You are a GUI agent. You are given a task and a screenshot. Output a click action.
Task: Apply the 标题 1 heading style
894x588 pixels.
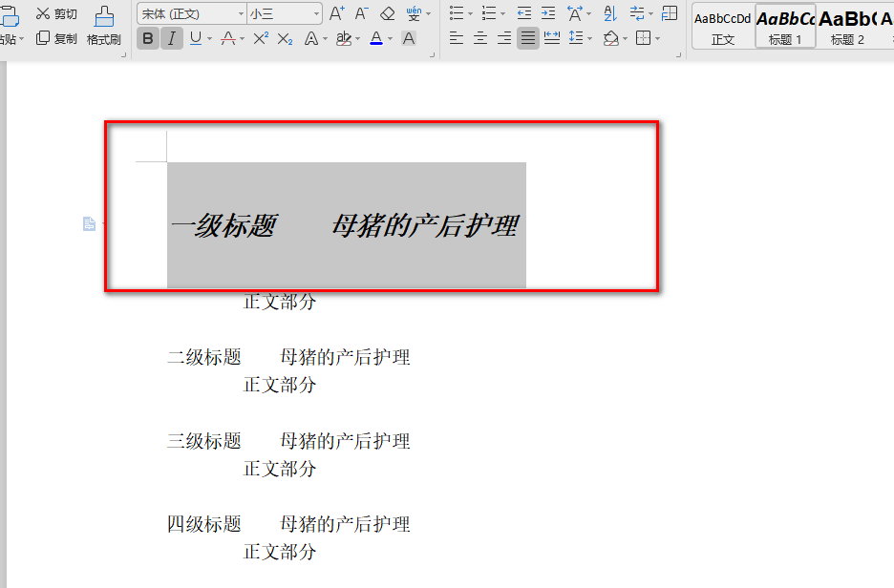785,26
